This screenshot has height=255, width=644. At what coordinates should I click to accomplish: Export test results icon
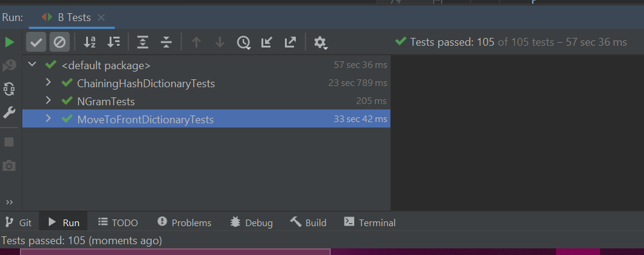pyautogui.click(x=290, y=42)
